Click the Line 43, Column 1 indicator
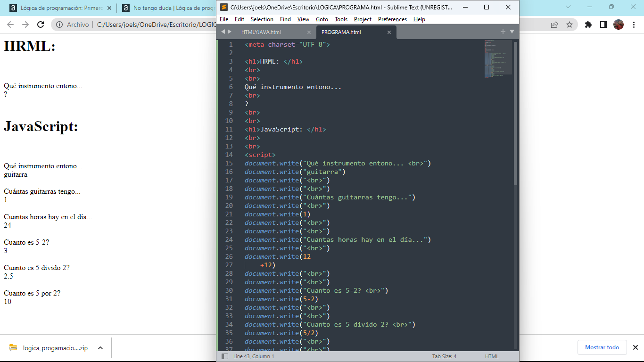644x362 pixels. (254, 356)
